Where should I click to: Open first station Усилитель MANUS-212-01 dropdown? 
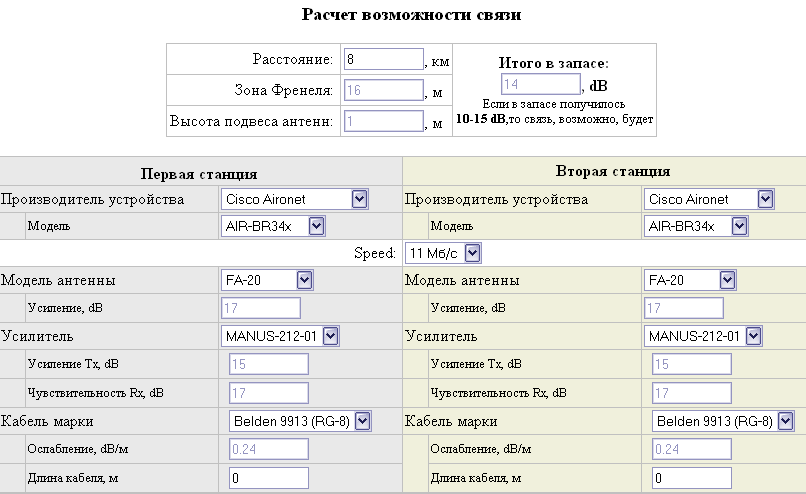pos(281,335)
